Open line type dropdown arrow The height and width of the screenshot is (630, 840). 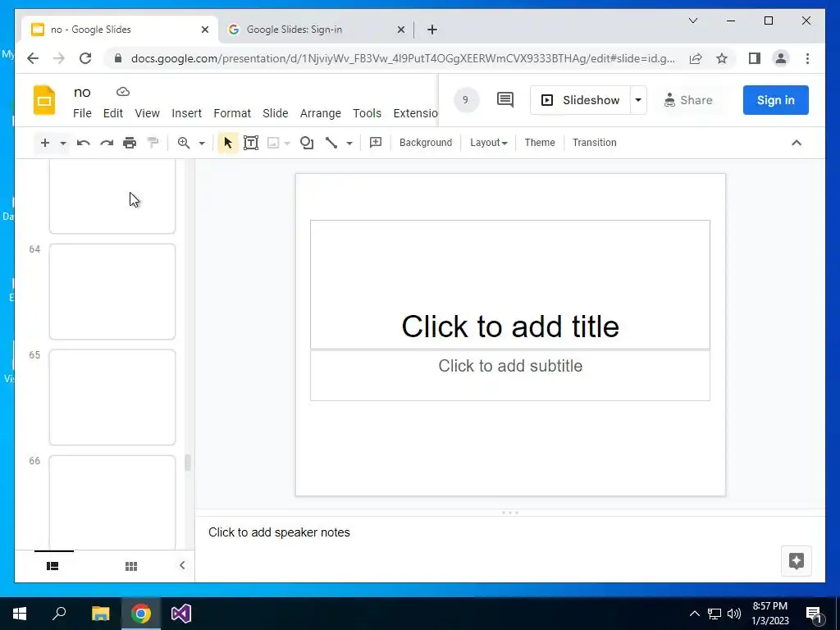[x=349, y=143]
